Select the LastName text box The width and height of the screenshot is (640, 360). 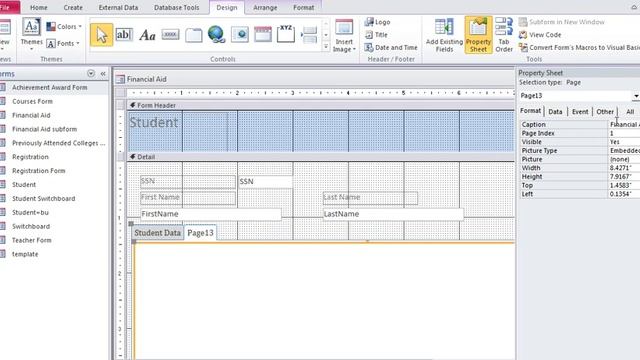point(393,214)
